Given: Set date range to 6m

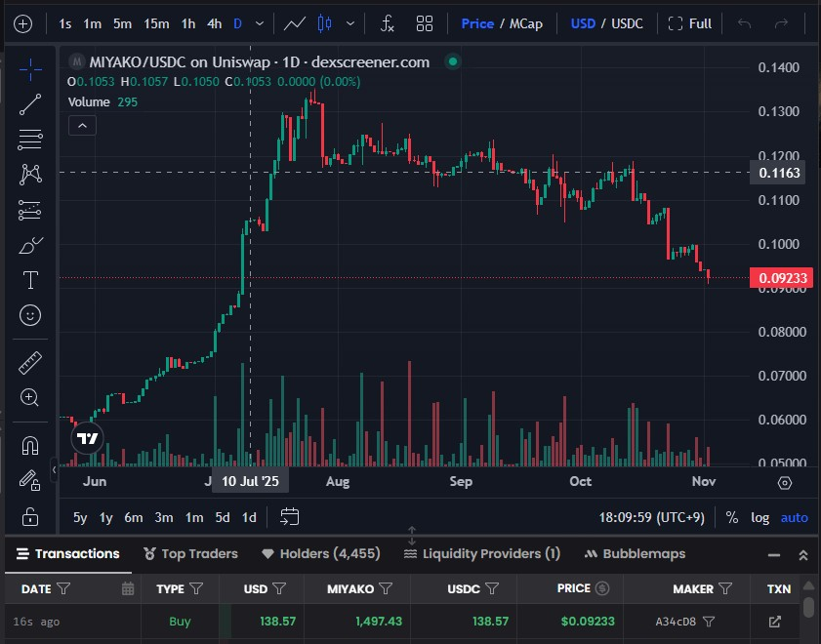Looking at the screenshot, I should [x=134, y=517].
